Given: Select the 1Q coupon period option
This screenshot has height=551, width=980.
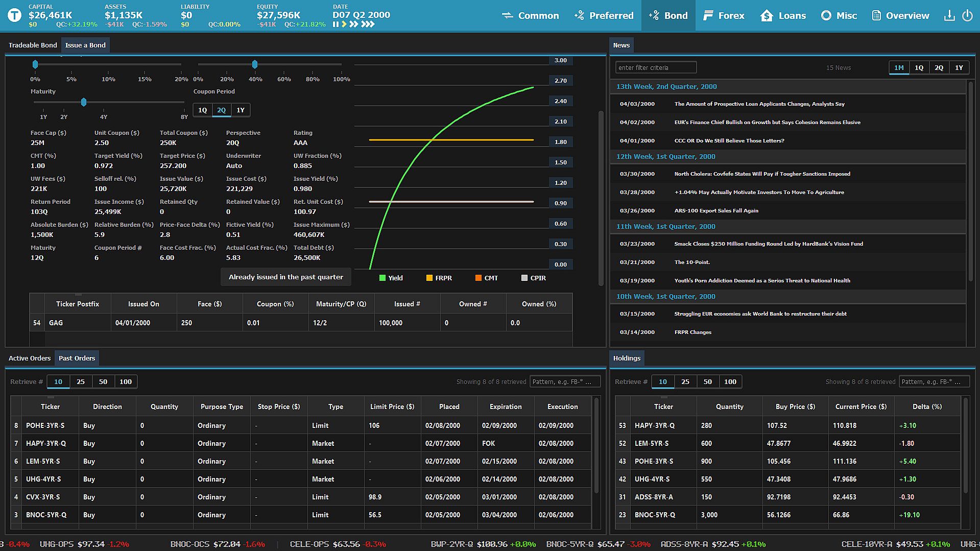Looking at the screenshot, I should pos(203,110).
